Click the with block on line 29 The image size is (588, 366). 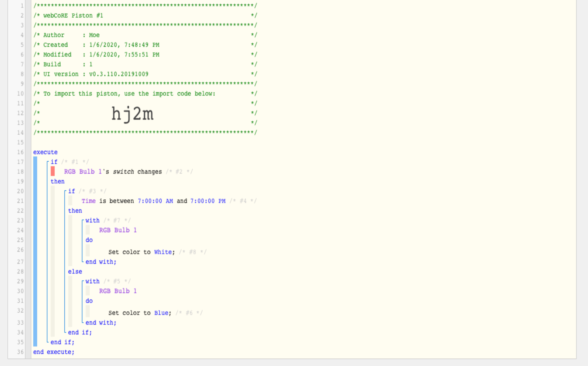coord(92,281)
